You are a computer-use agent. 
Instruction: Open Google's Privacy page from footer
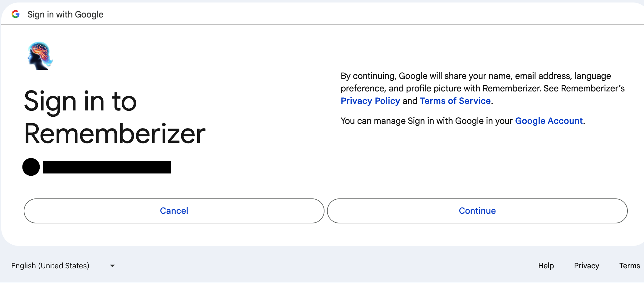pos(586,266)
